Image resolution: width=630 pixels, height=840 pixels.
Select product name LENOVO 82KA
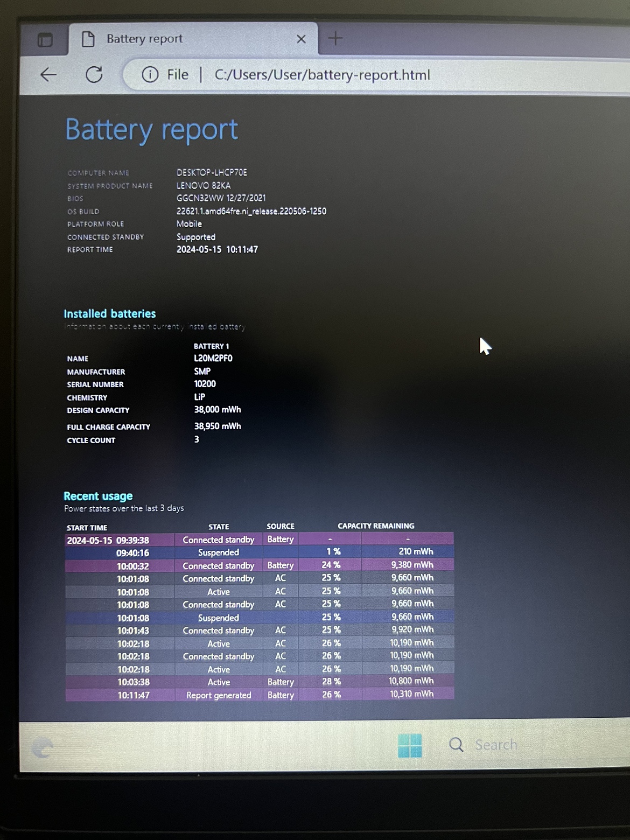tap(204, 185)
